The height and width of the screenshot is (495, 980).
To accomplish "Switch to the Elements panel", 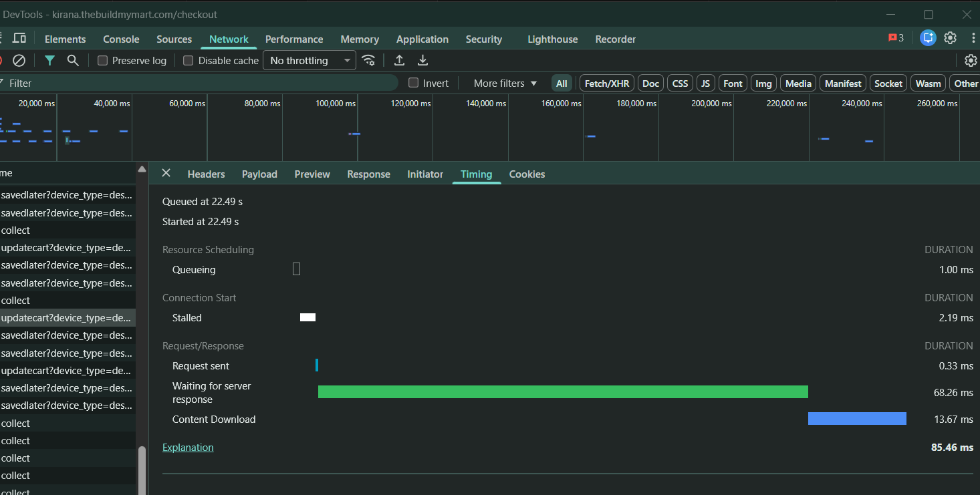I will 65,39.
